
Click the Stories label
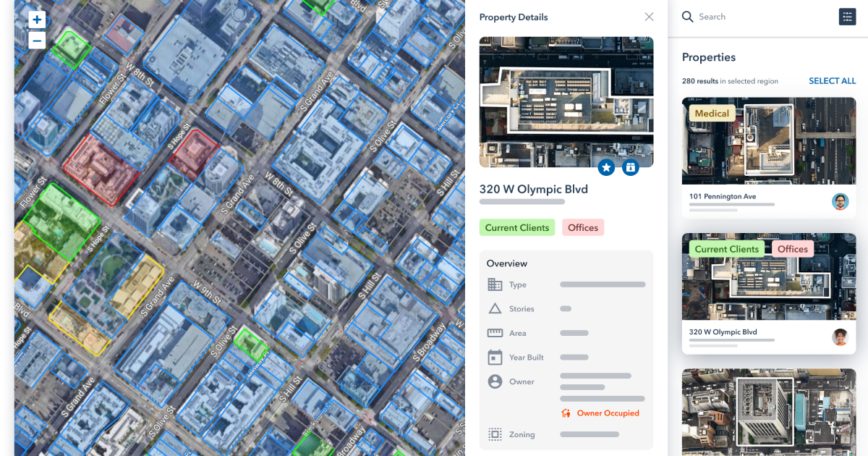pyautogui.click(x=522, y=309)
